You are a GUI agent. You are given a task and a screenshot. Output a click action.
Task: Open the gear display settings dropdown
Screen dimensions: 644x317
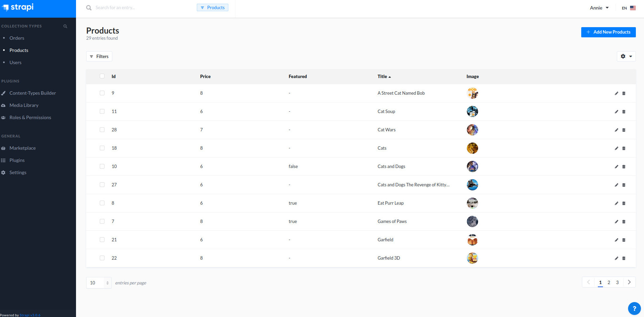click(626, 56)
